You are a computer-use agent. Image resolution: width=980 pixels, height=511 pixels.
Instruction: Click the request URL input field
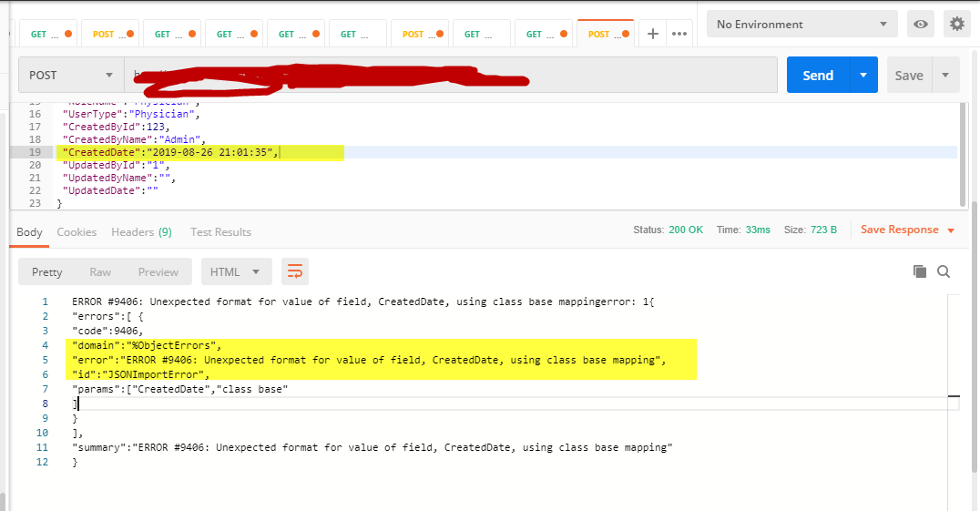pos(451,75)
